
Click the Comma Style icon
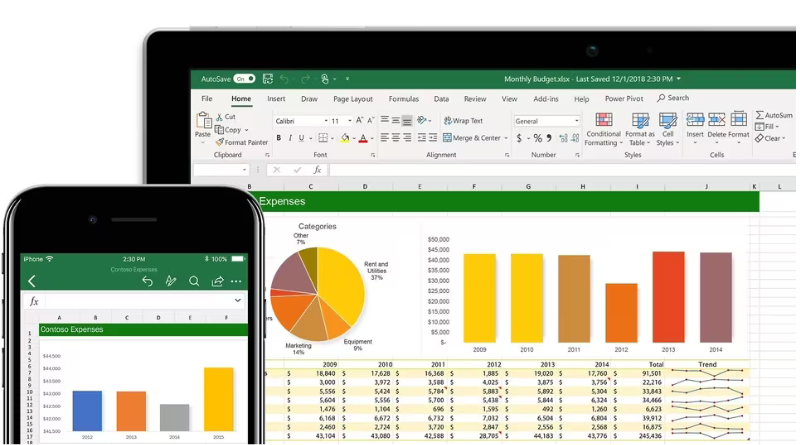(549, 138)
